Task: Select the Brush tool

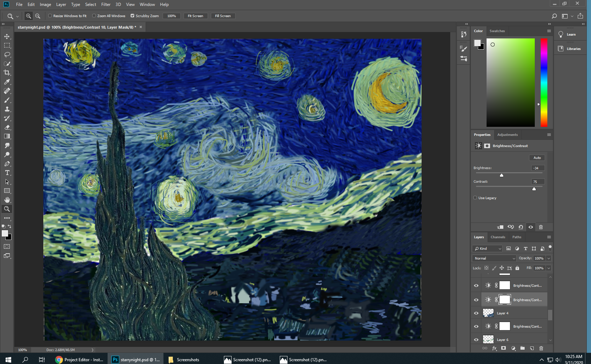Action: pos(7,100)
